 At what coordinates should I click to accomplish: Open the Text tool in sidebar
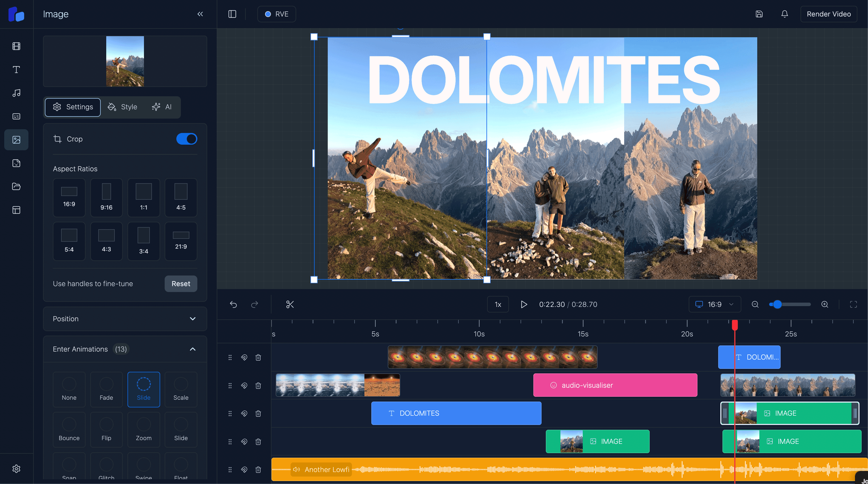tap(16, 69)
